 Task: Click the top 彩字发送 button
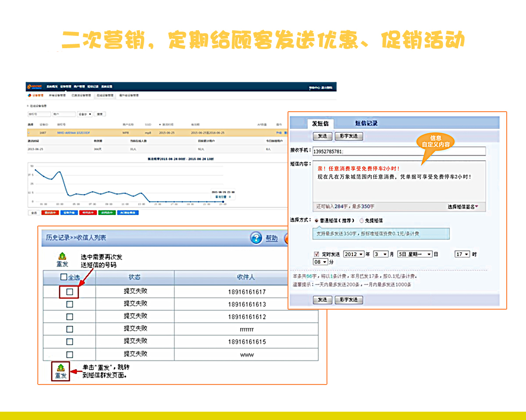click(x=349, y=136)
